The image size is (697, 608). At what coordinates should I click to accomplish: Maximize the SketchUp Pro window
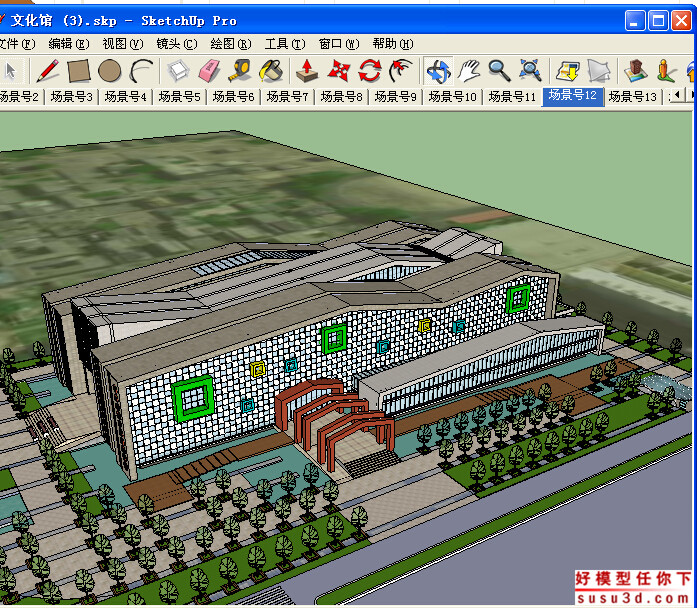point(658,21)
